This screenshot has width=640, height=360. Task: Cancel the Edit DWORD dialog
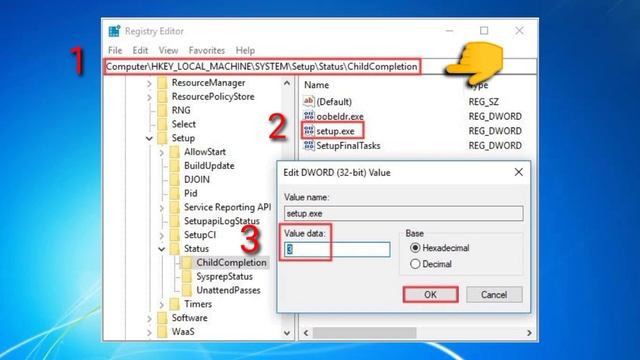[x=494, y=295]
